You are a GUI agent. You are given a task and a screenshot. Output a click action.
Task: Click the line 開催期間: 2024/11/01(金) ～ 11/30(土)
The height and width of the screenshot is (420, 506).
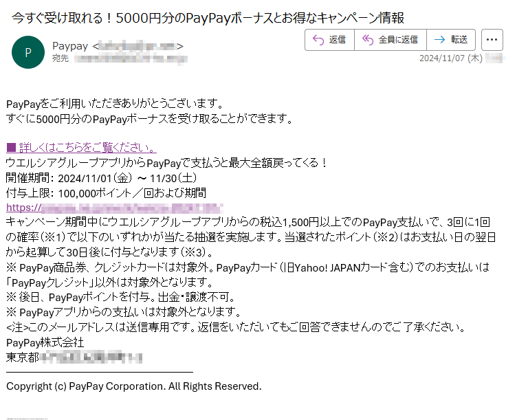pos(101,178)
